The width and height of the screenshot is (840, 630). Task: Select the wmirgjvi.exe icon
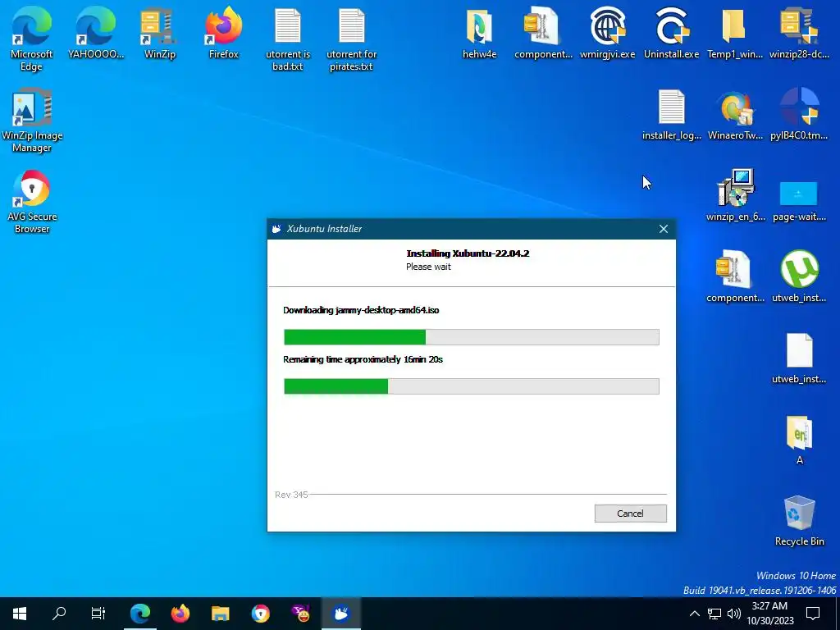tap(608, 33)
